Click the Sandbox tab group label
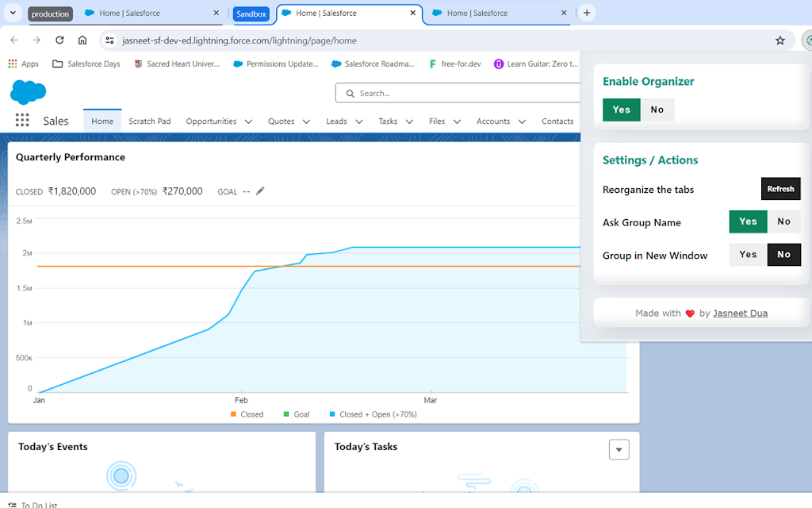 click(x=251, y=14)
